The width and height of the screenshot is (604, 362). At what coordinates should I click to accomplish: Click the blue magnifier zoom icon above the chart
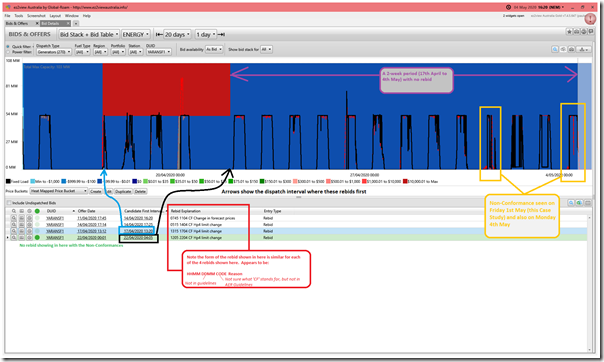tap(555, 49)
